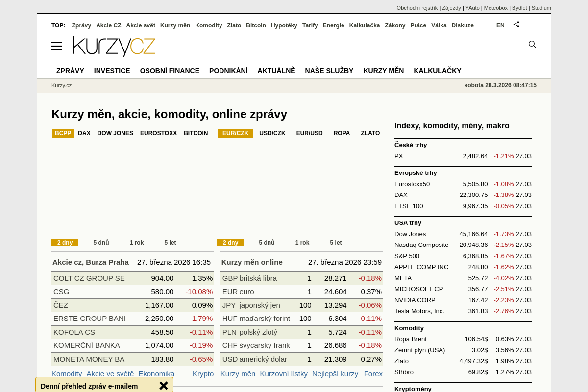Click the search magnifier icon

click(532, 45)
